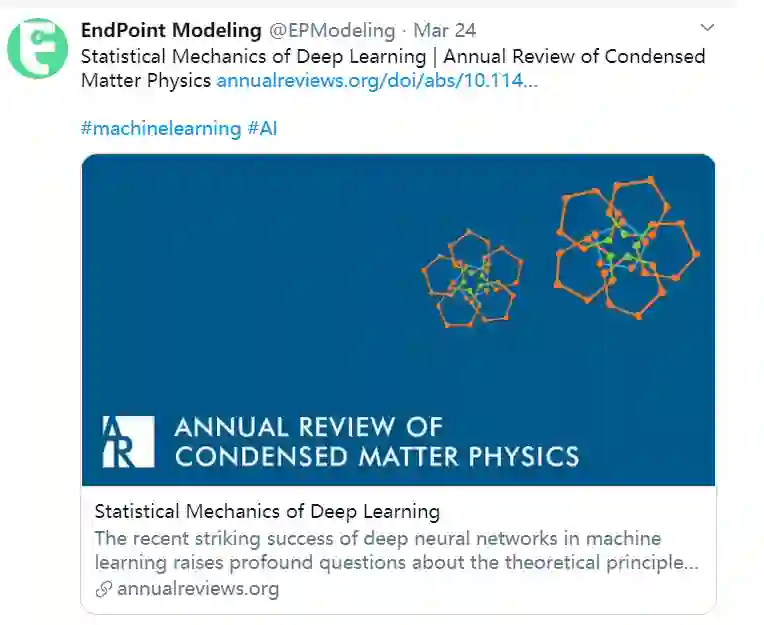Viewport: 764px width, 625px height.
Task: Click the card description about deep neural networks
Action: click(x=396, y=550)
